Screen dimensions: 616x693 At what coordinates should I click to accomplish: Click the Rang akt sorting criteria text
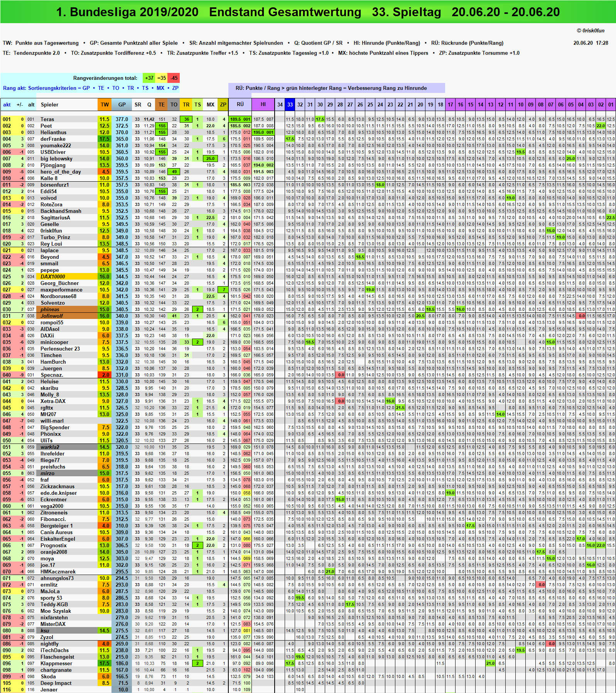point(91,88)
